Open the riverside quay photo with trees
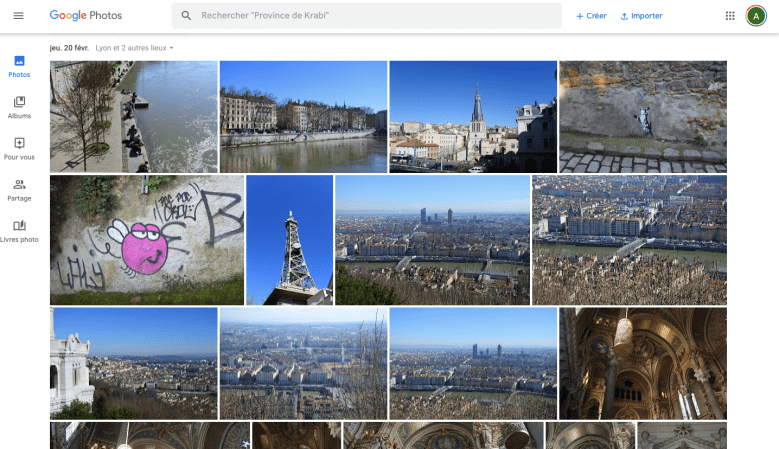Image resolution: width=779 pixels, height=449 pixels. (x=133, y=116)
